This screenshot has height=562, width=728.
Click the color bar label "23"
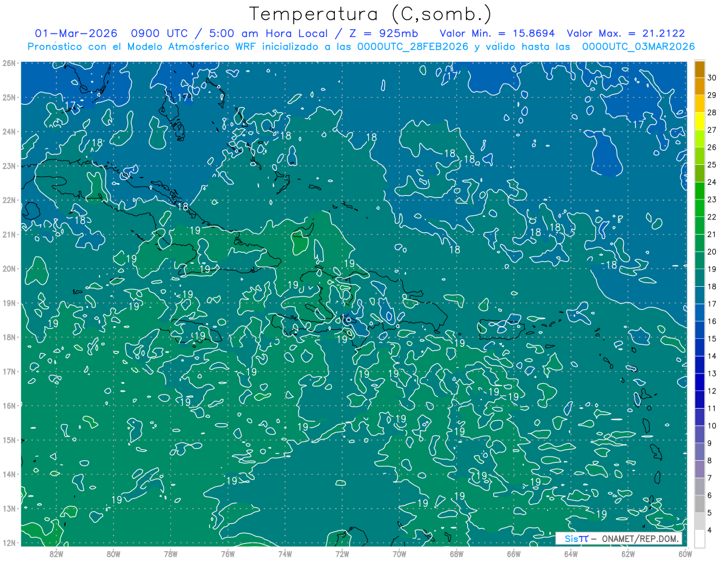(x=712, y=199)
